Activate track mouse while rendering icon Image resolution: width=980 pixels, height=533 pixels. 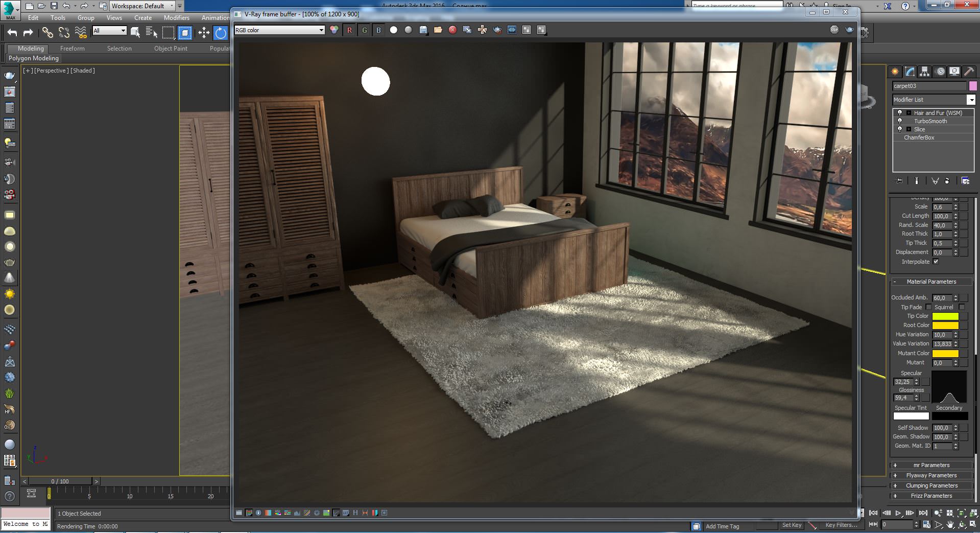pos(482,30)
